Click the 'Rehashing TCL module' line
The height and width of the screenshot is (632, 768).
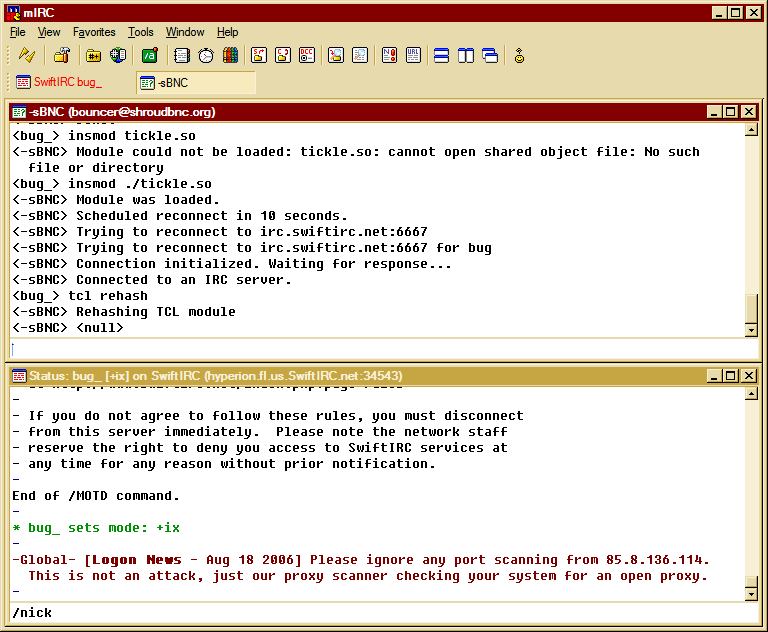coord(124,312)
